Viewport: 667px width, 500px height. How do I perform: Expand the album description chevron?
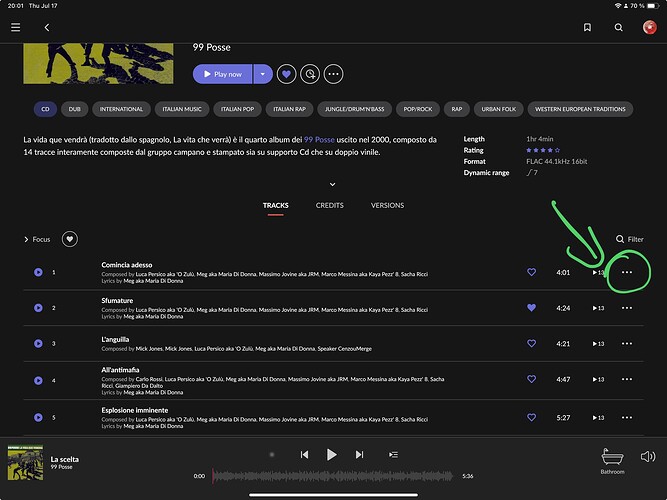point(333,184)
